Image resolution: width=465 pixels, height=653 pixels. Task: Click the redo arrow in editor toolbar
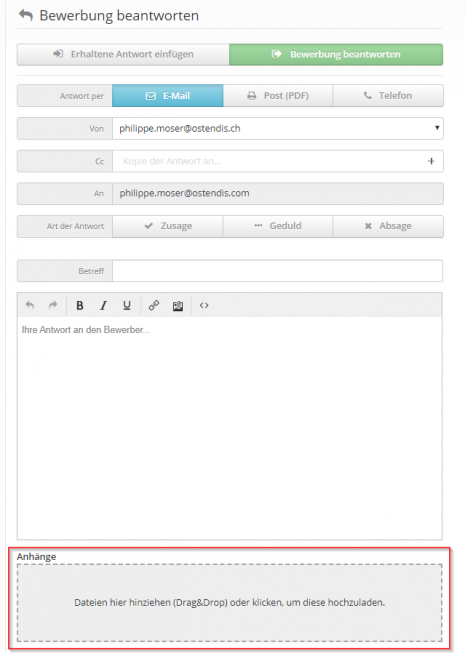coord(52,305)
